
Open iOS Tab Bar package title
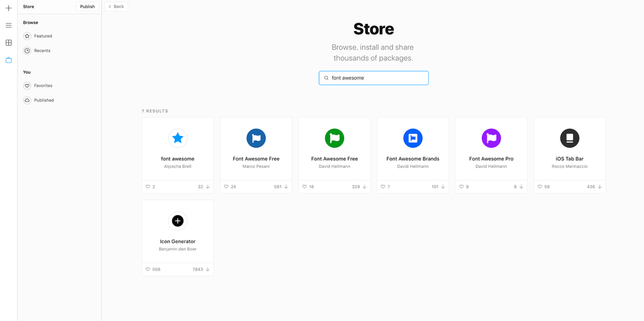coord(570,159)
